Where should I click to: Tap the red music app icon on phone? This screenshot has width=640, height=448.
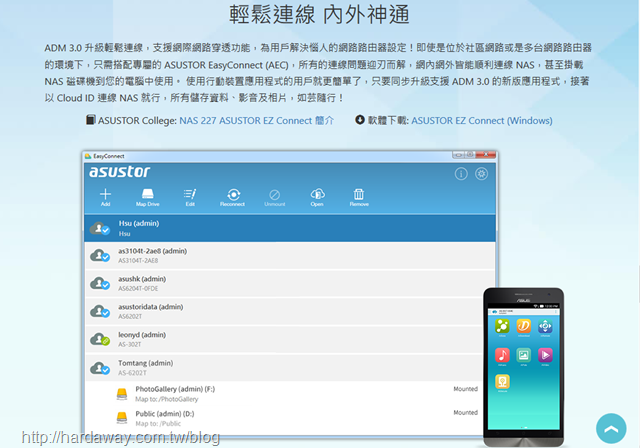502,355
